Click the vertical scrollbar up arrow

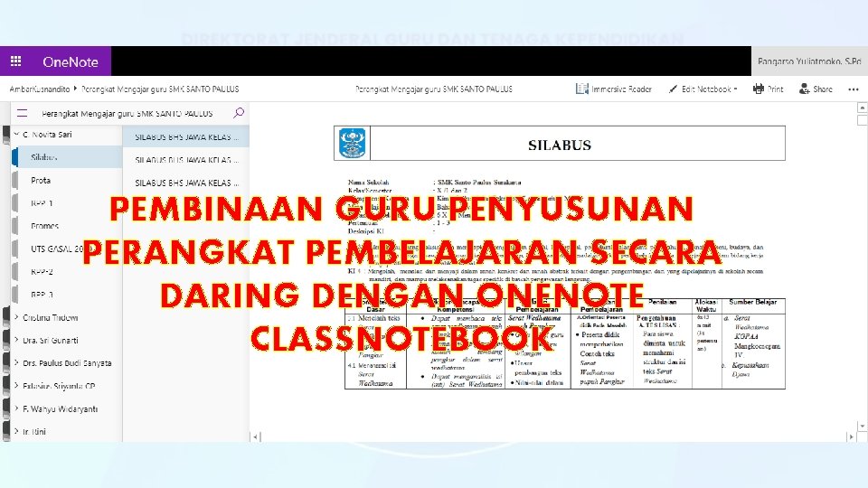[x=862, y=108]
